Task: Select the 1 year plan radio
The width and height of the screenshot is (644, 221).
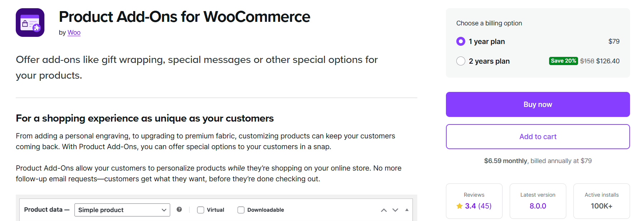Action: point(461,41)
